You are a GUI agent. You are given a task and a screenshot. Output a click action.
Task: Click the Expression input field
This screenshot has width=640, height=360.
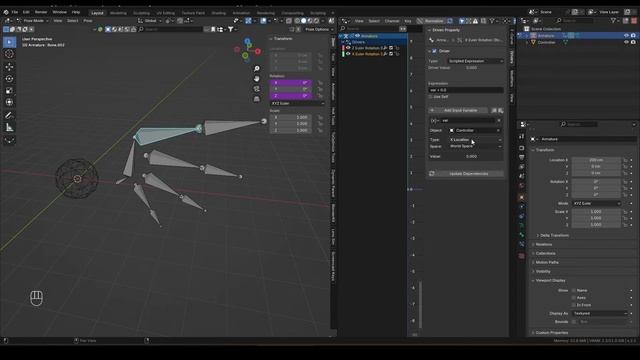pyautogui.click(x=466, y=90)
